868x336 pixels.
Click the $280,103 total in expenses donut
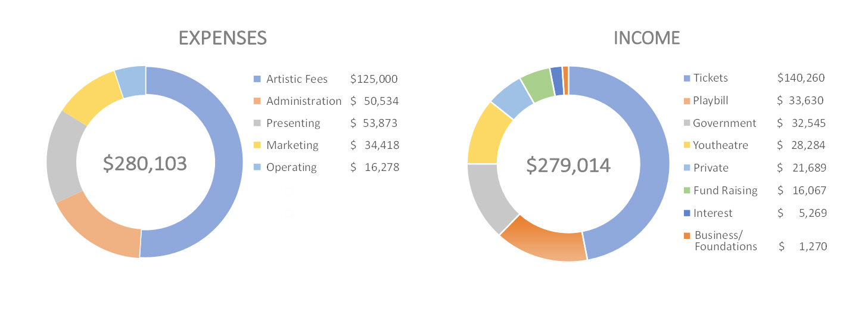point(145,163)
